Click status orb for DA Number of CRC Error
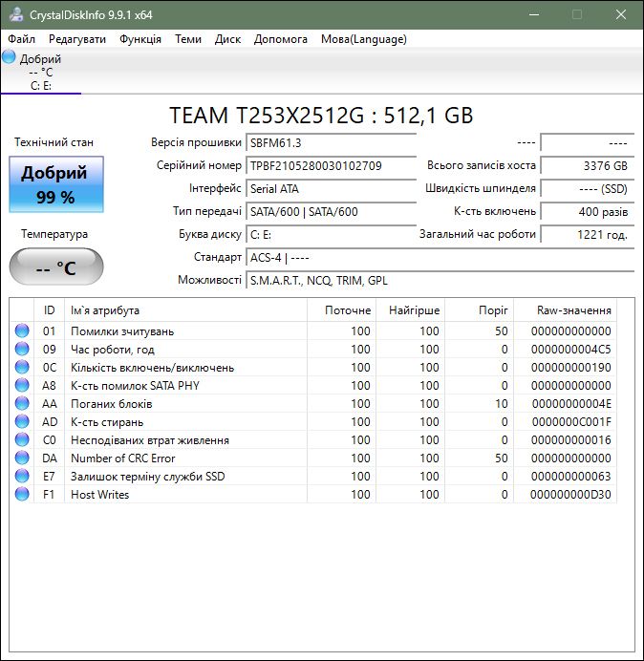 click(22, 458)
